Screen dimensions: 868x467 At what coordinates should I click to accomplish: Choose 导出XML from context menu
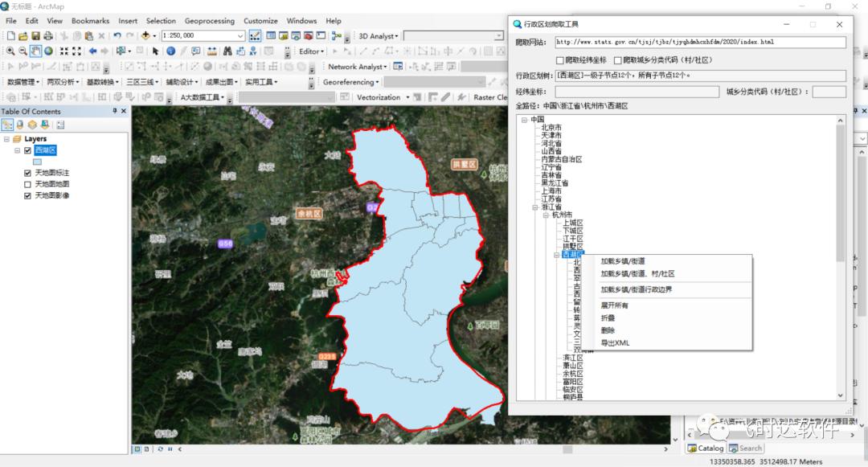[615, 343]
